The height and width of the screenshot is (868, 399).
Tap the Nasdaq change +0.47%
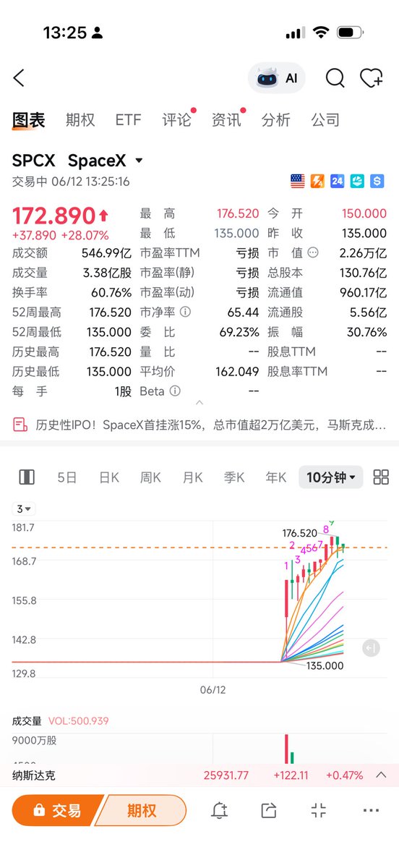[344, 775]
